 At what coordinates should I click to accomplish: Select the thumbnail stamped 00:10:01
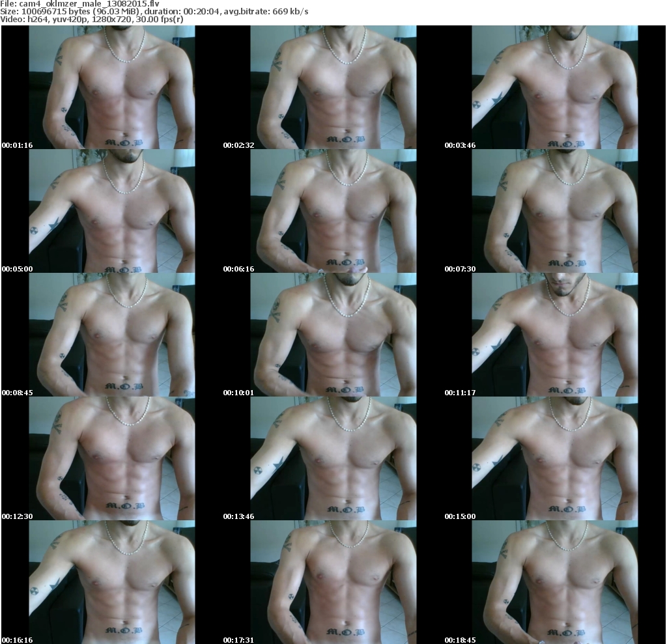tap(333, 335)
